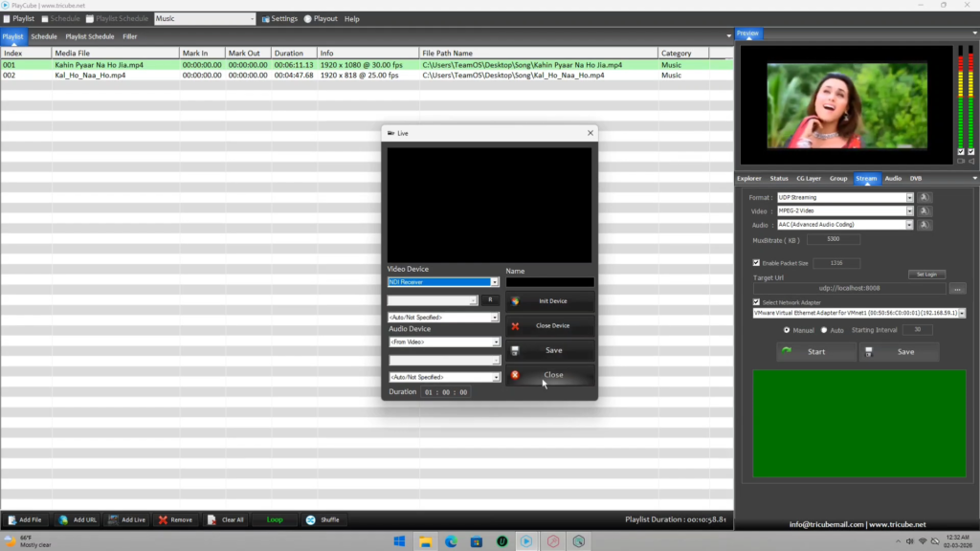This screenshot has height=551, width=980.
Task: Click the Set Login button
Action: tap(926, 275)
